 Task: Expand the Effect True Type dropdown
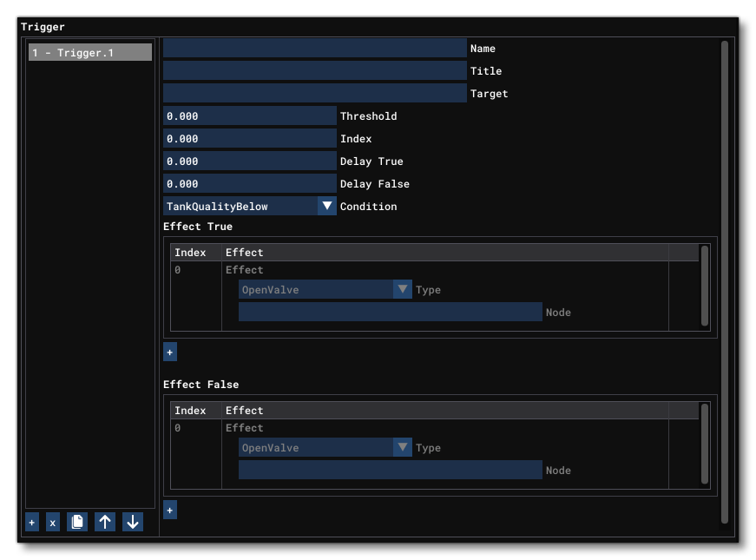click(402, 290)
